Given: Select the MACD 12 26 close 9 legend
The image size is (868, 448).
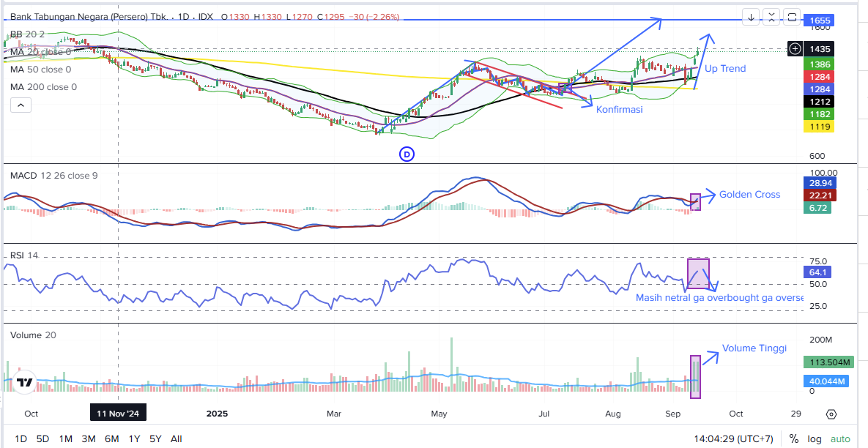Looking at the screenshot, I should click(54, 176).
